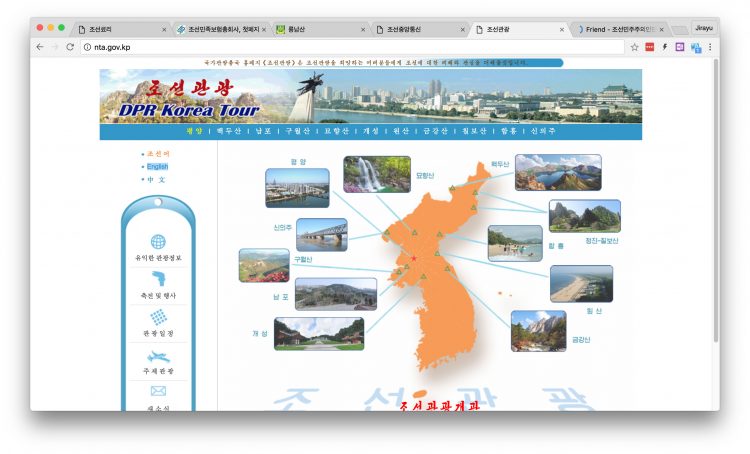Open 남포 in the blue navigation bar
750x454 pixels.
click(263, 131)
